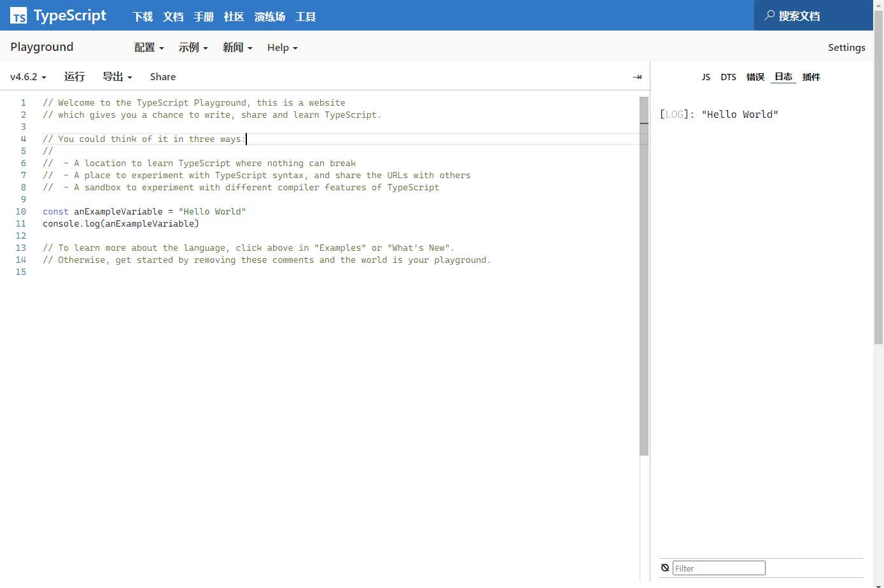Open the 工具 navigation link
This screenshot has height=588, width=884.
305,17
